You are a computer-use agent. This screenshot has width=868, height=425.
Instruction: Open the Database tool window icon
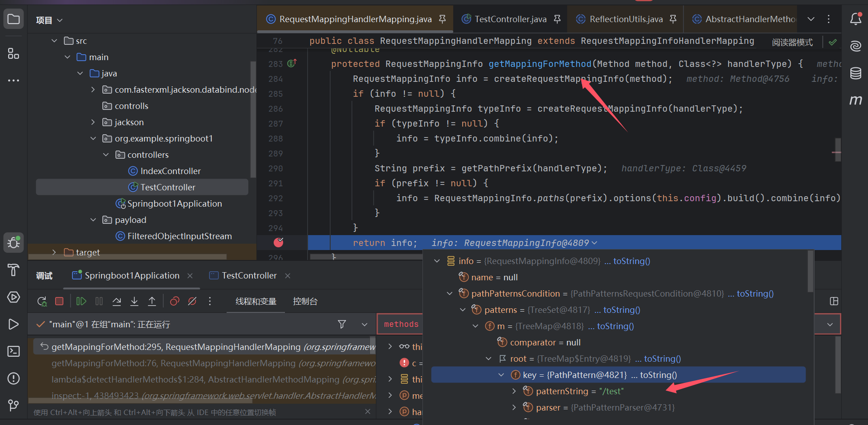tap(855, 73)
